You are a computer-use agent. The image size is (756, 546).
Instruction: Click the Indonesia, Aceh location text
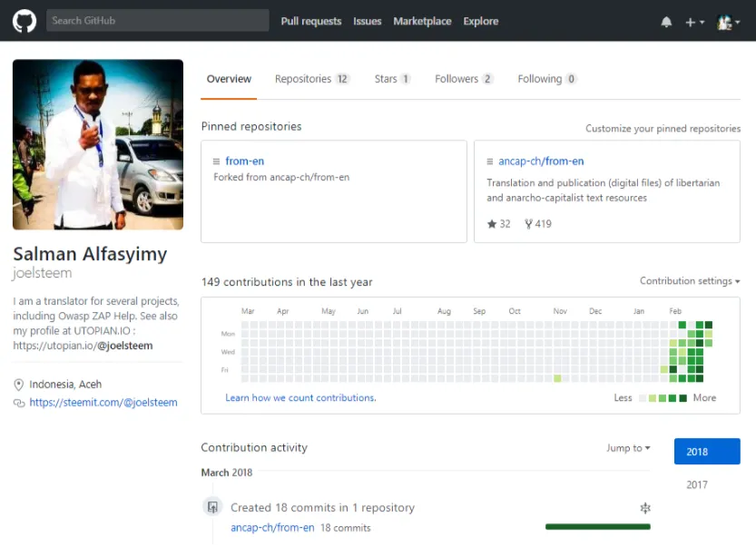point(65,385)
